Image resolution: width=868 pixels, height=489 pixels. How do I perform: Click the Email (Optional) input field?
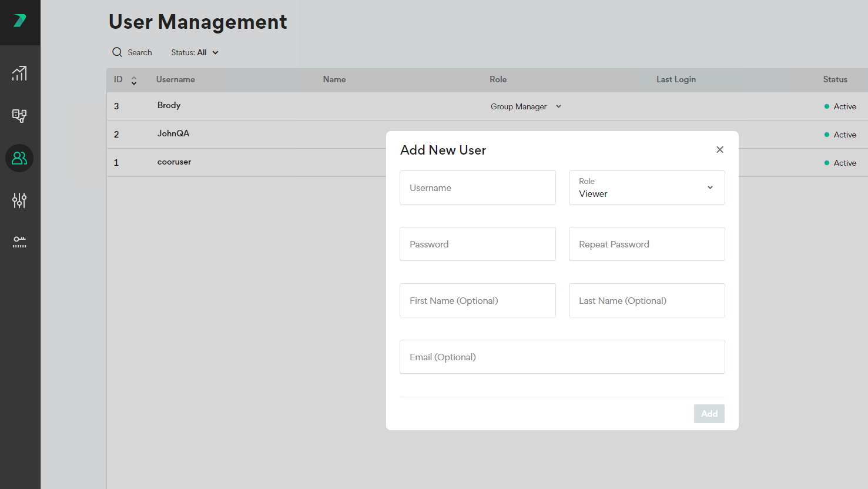562,357
